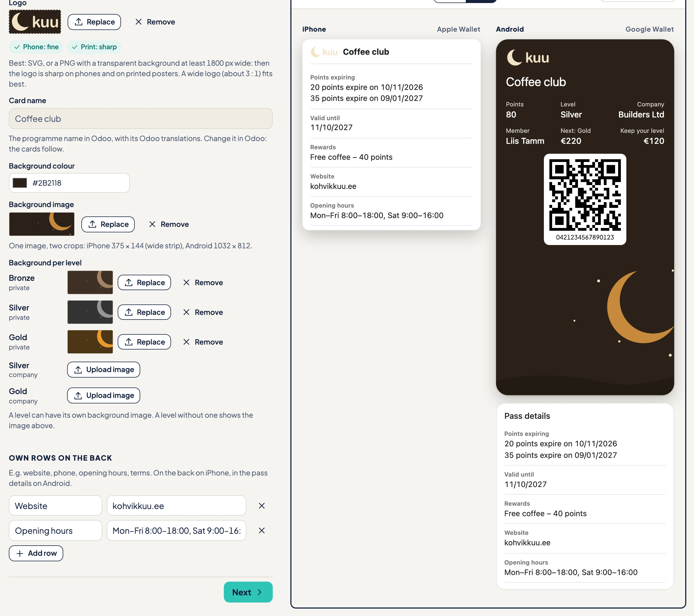The image size is (694, 616).
Task: Delete the Website row with X
Action: [261, 506]
